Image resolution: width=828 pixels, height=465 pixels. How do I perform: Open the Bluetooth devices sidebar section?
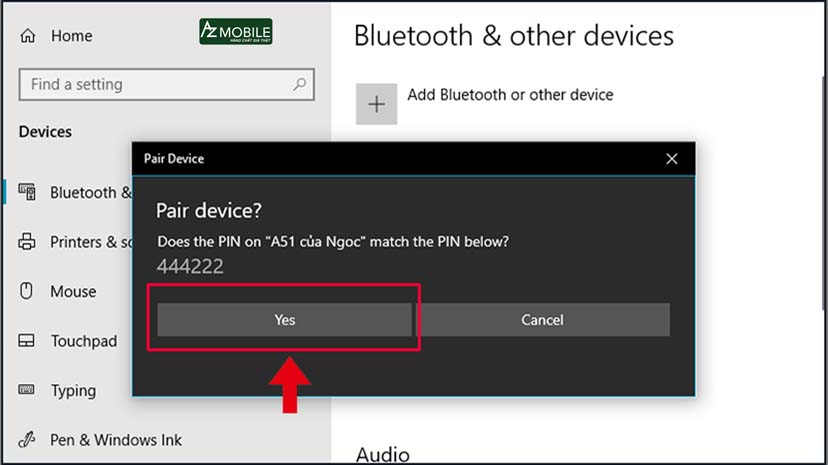[90, 193]
